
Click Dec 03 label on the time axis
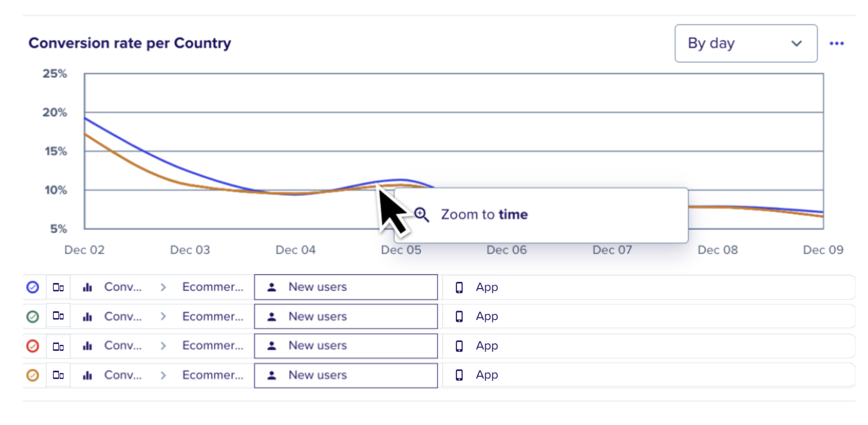[x=190, y=250]
